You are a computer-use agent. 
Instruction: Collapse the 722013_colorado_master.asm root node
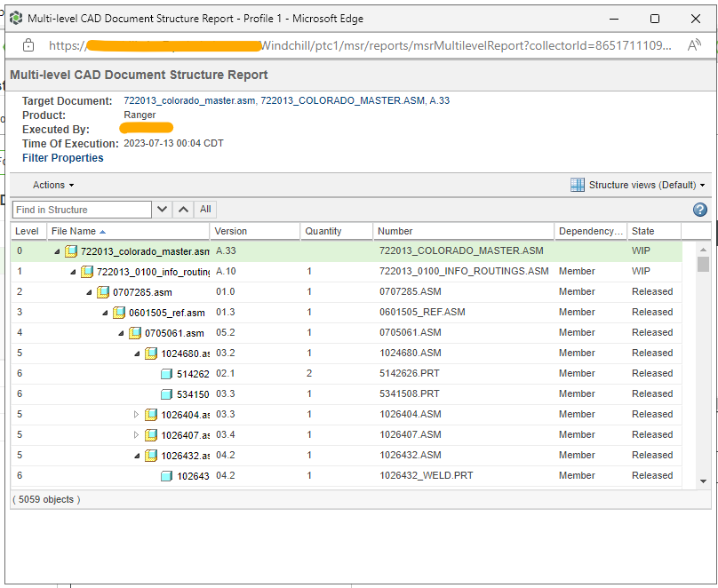point(57,251)
